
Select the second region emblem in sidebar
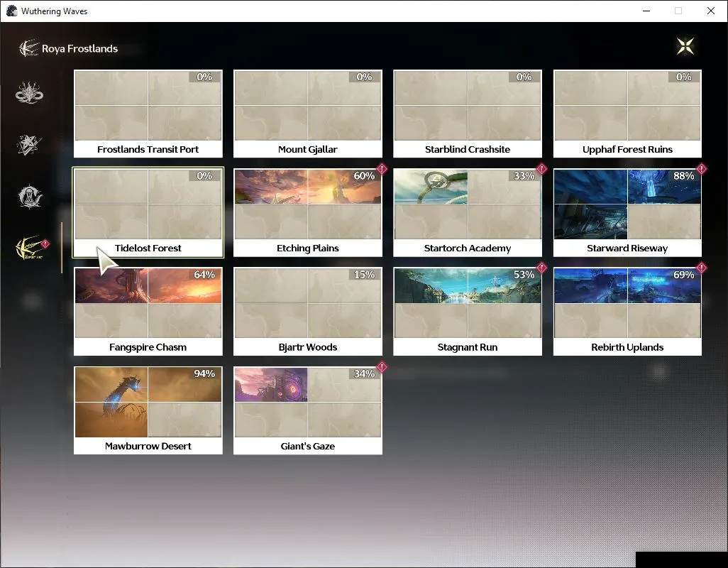(x=29, y=145)
